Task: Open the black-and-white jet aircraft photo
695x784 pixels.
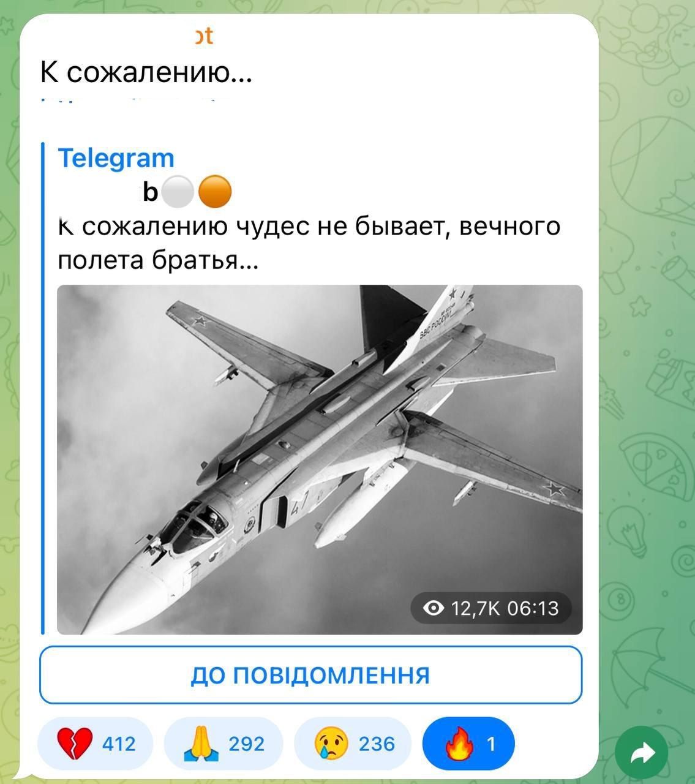Action: pyautogui.click(x=320, y=459)
